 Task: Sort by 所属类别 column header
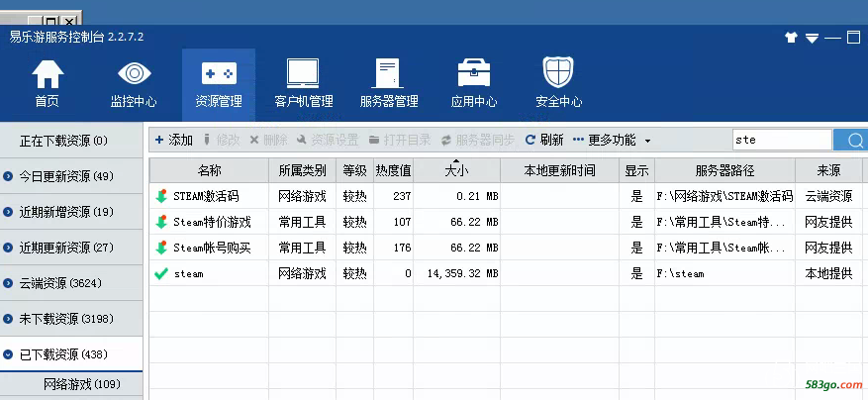302,170
